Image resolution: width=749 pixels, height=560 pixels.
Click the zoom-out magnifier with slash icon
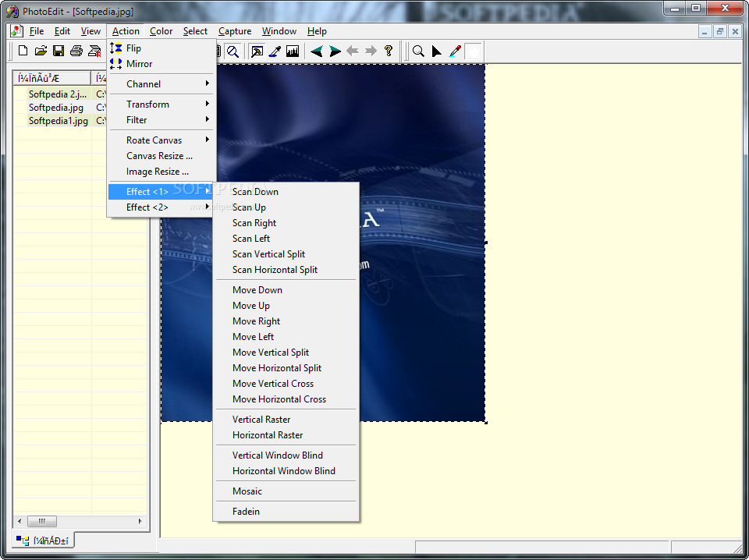pyautogui.click(x=233, y=51)
